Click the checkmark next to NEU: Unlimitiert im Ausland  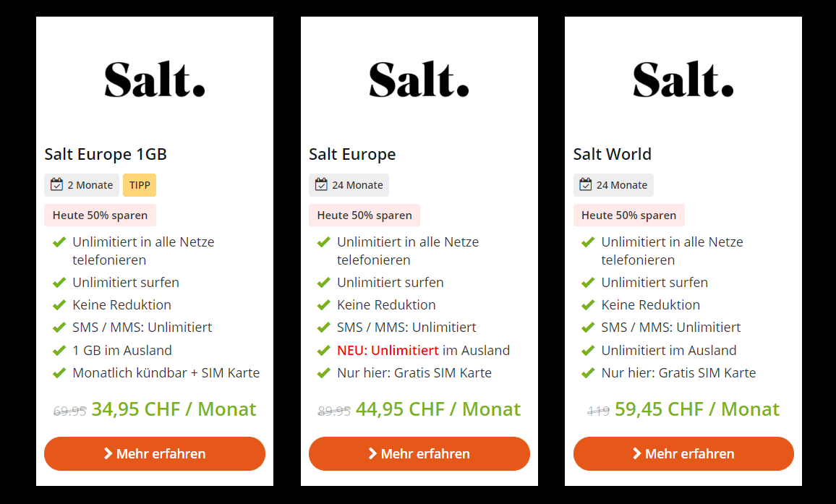[x=324, y=351]
